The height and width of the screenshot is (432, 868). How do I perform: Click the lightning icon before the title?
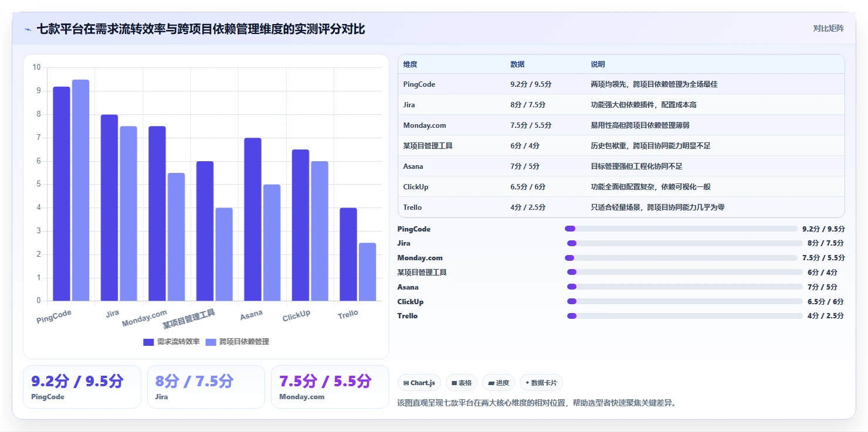point(28,29)
